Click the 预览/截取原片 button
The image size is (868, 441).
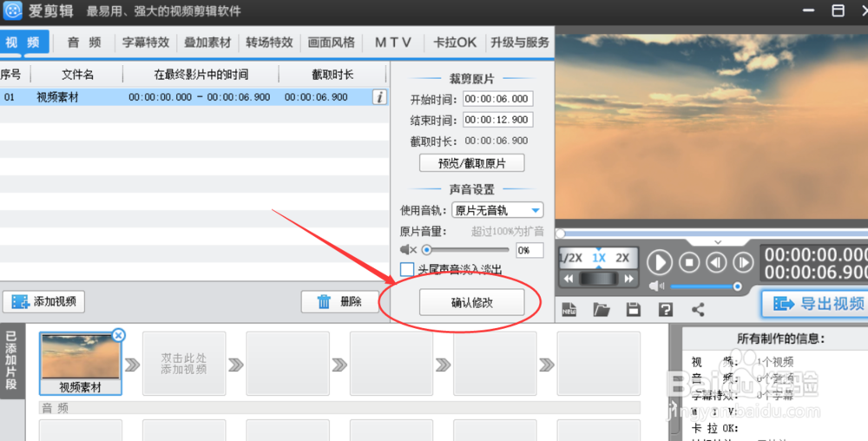tap(471, 163)
